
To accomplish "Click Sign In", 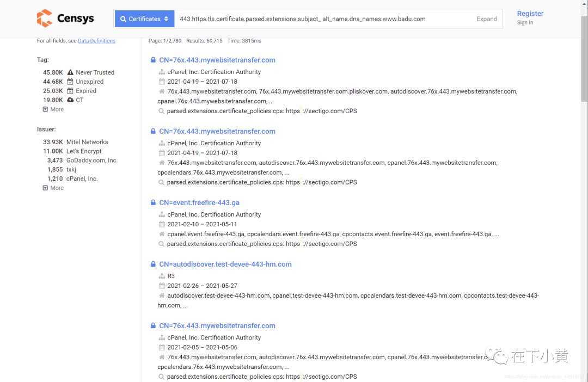I will pyautogui.click(x=525, y=22).
